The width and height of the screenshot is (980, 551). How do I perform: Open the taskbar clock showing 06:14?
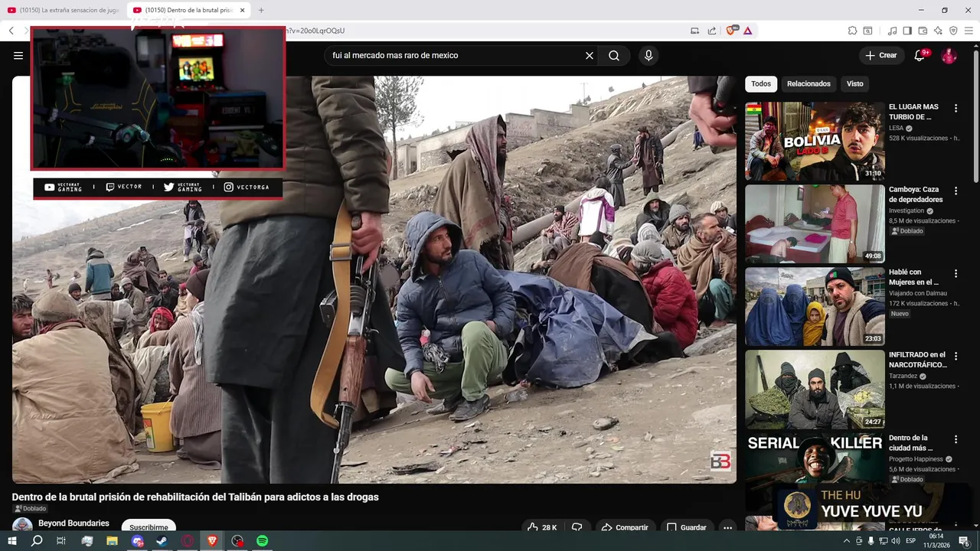click(936, 541)
